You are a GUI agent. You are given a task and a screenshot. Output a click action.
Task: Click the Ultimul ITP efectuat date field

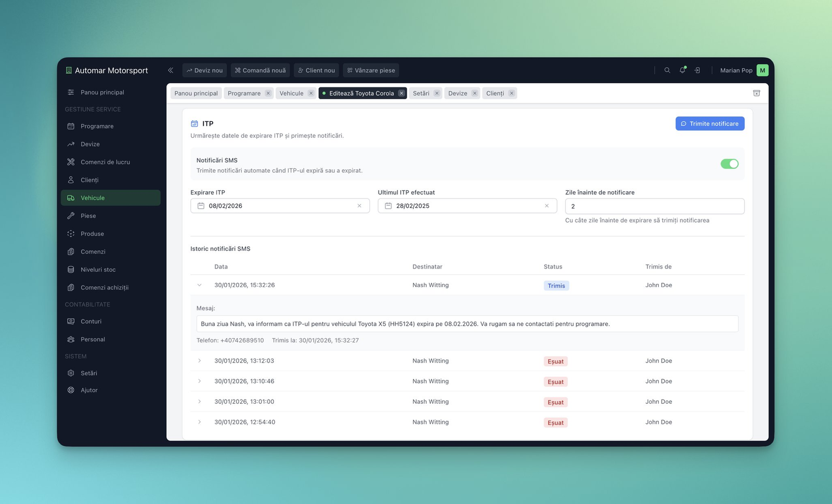point(467,206)
